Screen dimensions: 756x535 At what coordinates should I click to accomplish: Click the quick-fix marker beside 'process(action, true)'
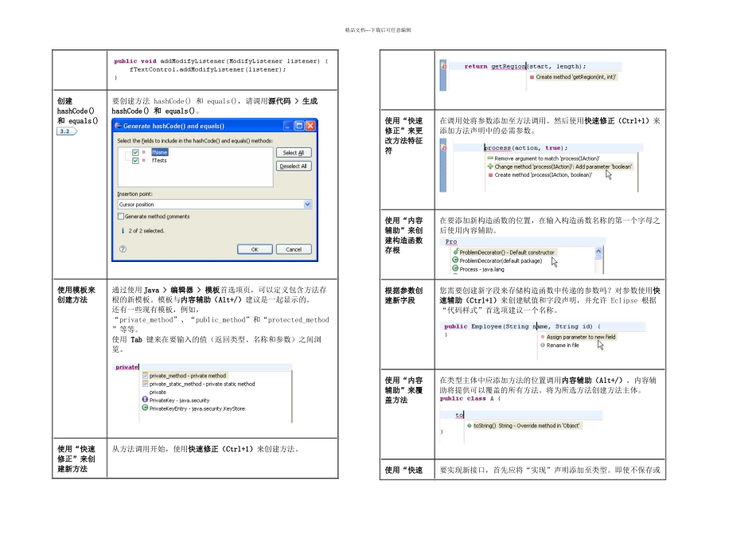[443, 147]
